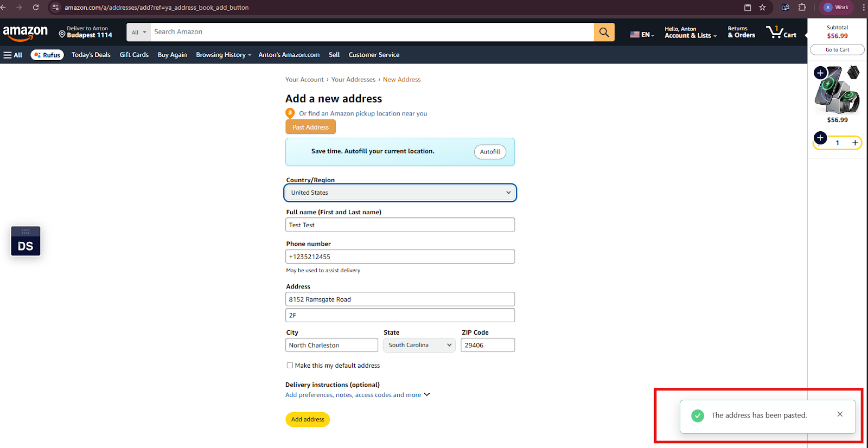Click the DS extension widget

click(x=25, y=241)
